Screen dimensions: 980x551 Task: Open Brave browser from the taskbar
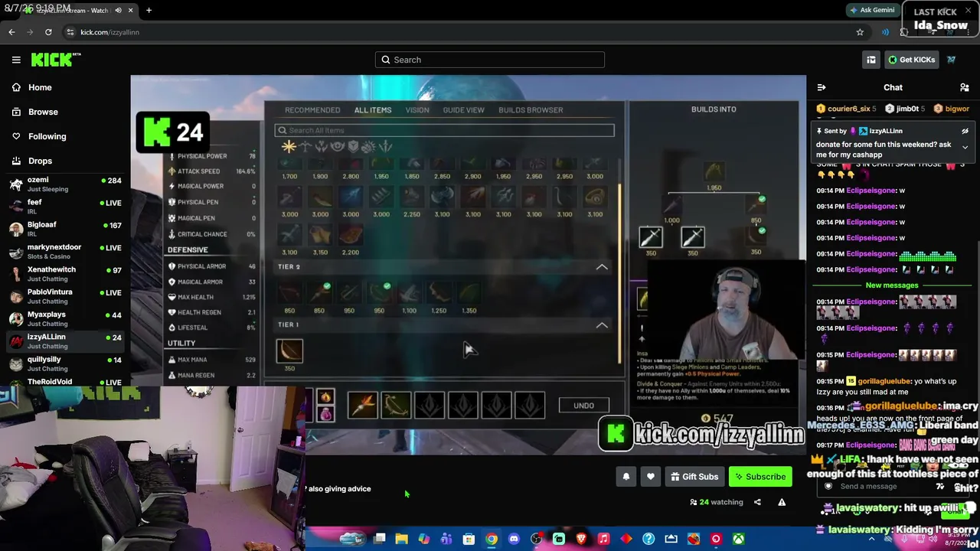[x=581, y=540]
